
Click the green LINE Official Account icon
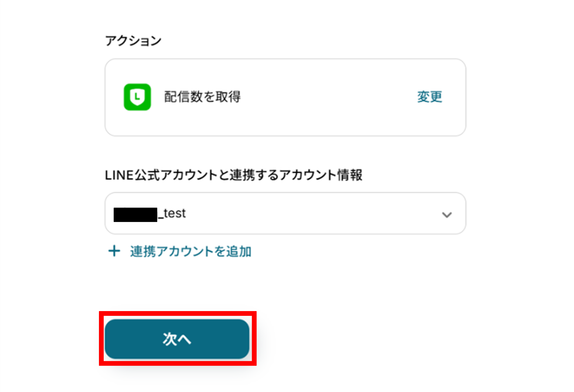(x=137, y=97)
